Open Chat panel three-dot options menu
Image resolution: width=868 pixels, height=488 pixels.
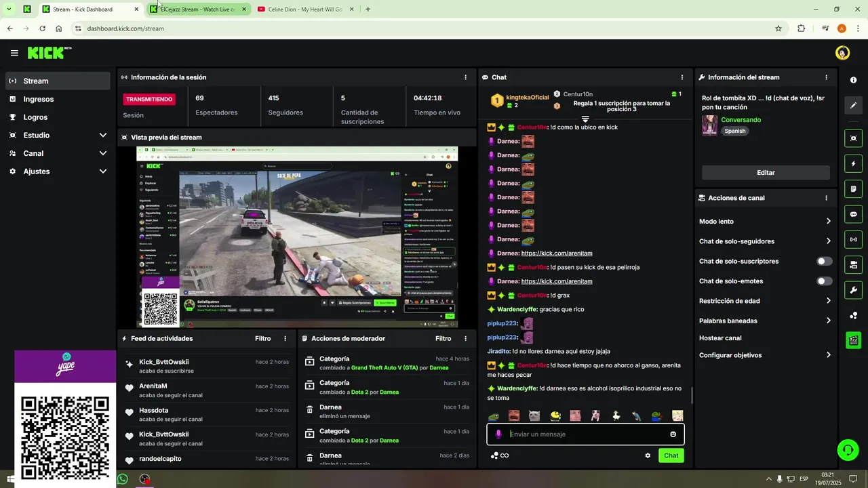(x=682, y=77)
